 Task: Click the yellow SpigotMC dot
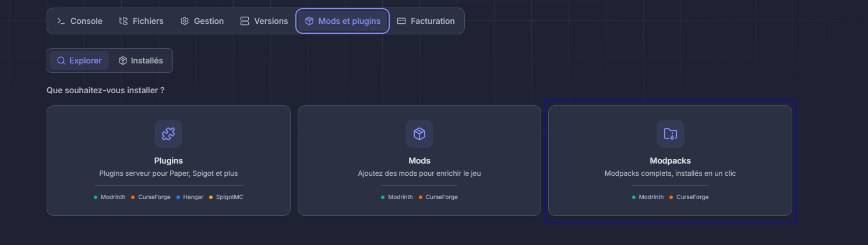point(211,197)
